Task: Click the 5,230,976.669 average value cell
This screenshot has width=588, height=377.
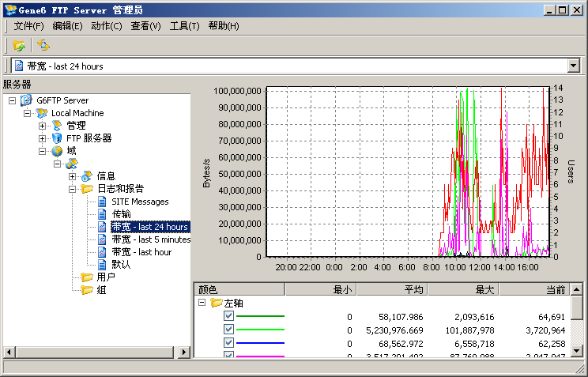Action: point(394,330)
